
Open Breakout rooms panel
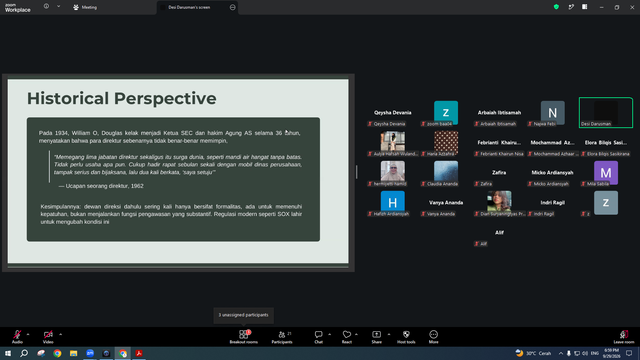[244, 337]
